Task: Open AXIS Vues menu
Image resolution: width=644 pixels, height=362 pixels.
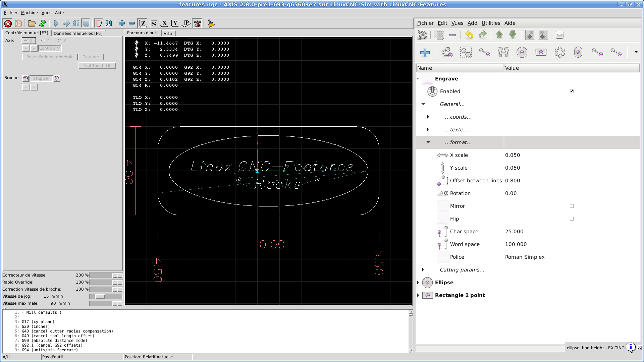Action: (46, 13)
